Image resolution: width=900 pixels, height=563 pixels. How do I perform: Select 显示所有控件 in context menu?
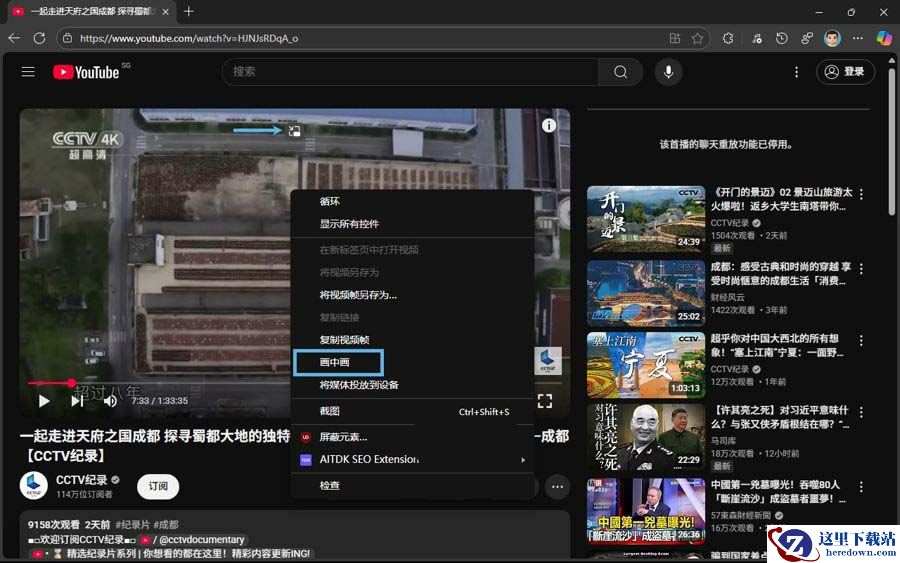coord(412,224)
